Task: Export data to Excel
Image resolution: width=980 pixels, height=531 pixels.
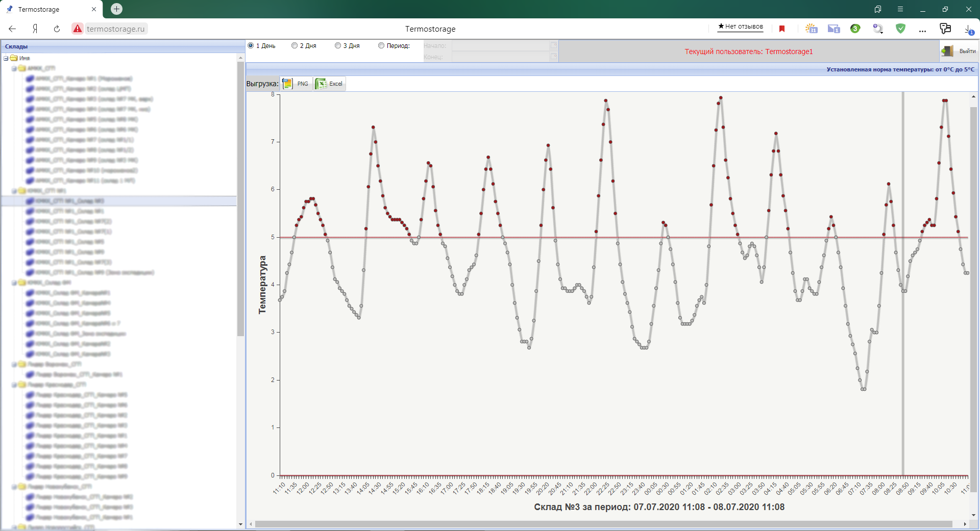Action: (329, 84)
